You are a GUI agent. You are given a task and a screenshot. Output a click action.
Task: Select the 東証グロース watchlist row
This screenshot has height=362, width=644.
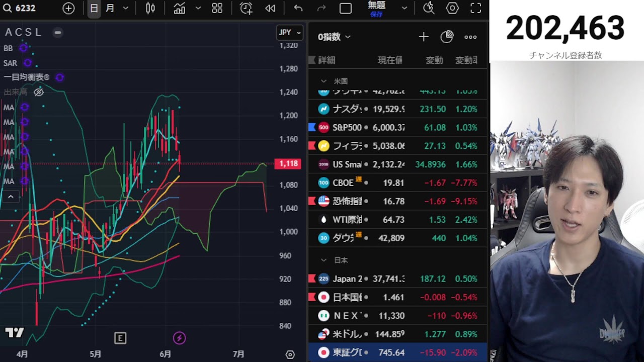tap(397, 352)
